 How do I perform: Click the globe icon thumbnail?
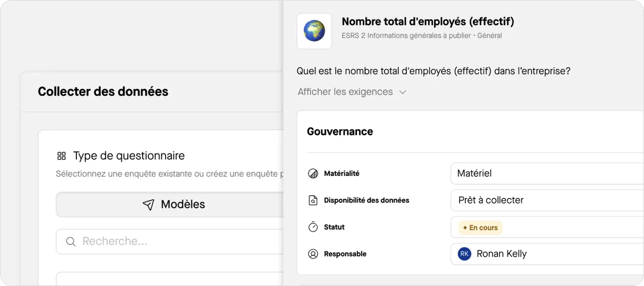[314, 31]
